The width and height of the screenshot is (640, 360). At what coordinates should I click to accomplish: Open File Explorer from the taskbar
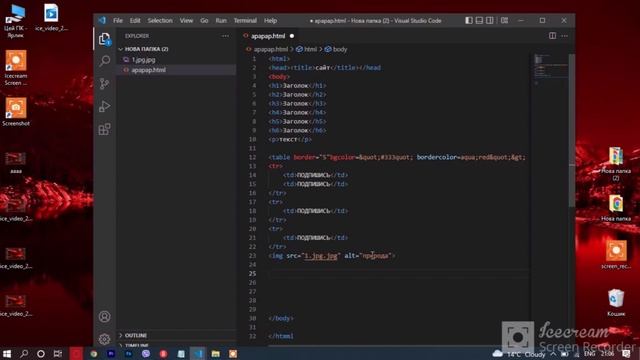(216, 354)
